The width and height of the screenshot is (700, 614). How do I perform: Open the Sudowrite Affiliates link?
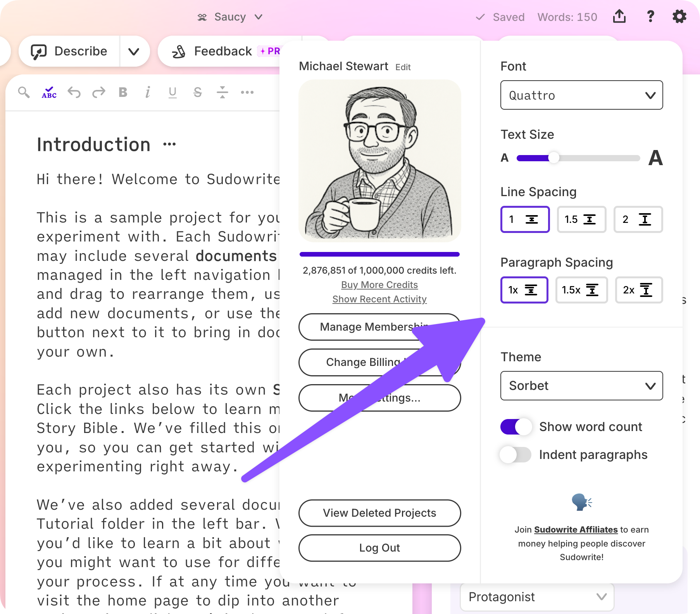click(576, 529)
